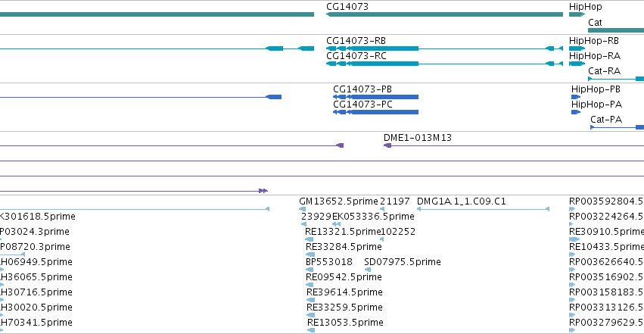The width and height of the screenshot is (644, 334).
Task: Select the DMG1A.1_1.C09.C1 label
Action: [461, 201]
